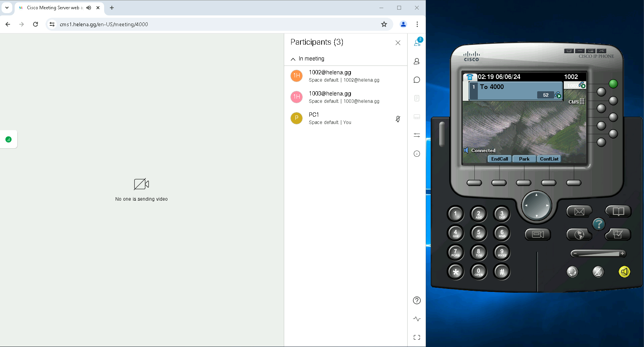
Task: Expand the green connection status side tab
Action: (x=8, y=139)
